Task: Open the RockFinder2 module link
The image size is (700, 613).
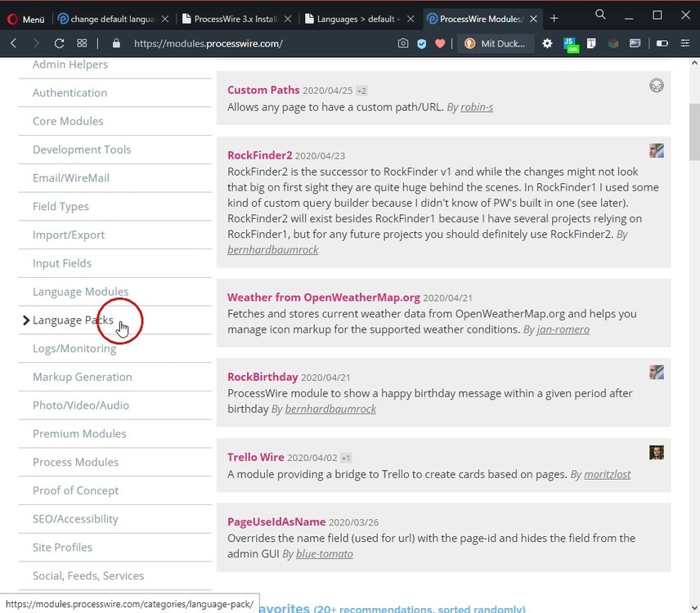Action: coord(259,155)
